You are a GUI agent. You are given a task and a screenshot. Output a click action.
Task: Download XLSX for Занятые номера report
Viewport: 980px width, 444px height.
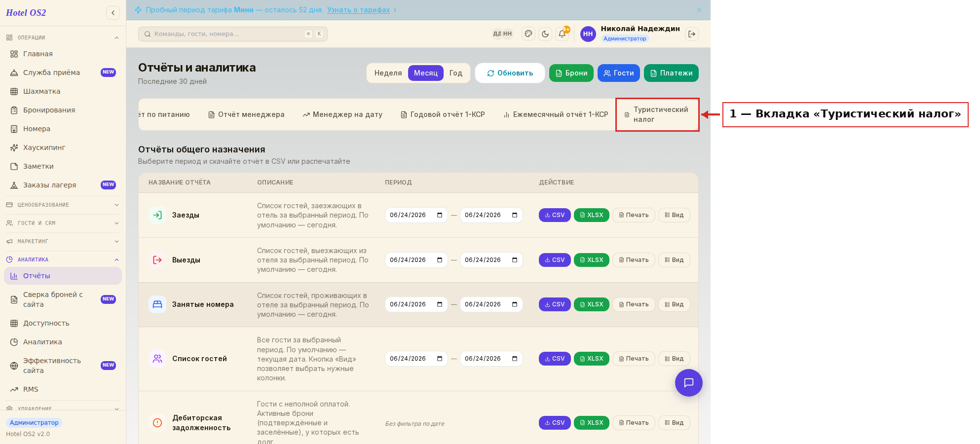[592, 304]
